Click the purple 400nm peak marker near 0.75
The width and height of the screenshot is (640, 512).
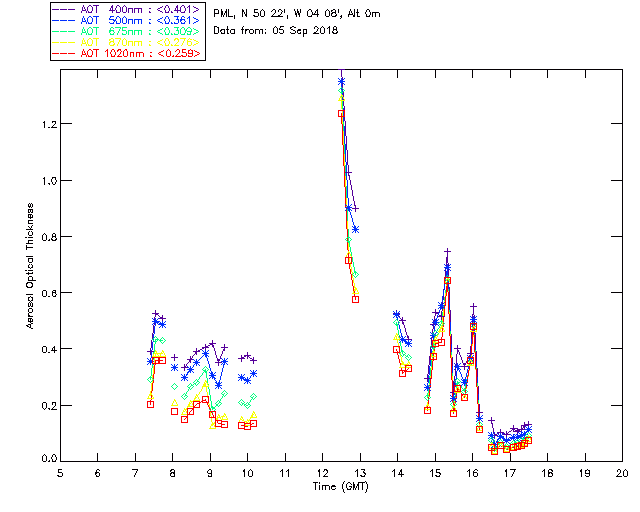(x=447, y=252)
